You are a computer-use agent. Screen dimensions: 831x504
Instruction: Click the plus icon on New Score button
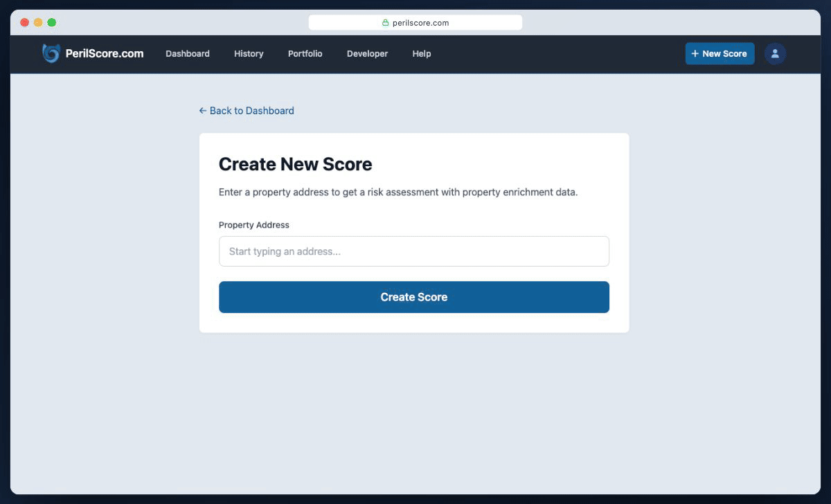pyautogui.click(x=694, y=53)
